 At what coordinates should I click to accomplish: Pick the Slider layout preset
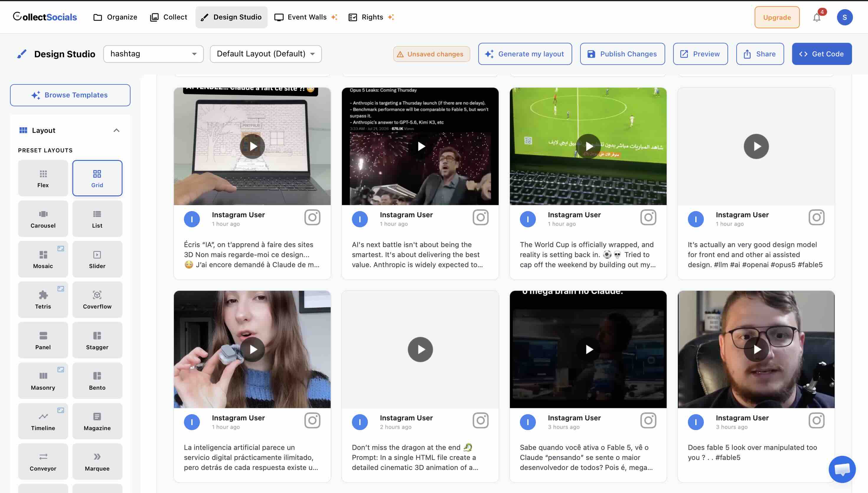(97, 259)
